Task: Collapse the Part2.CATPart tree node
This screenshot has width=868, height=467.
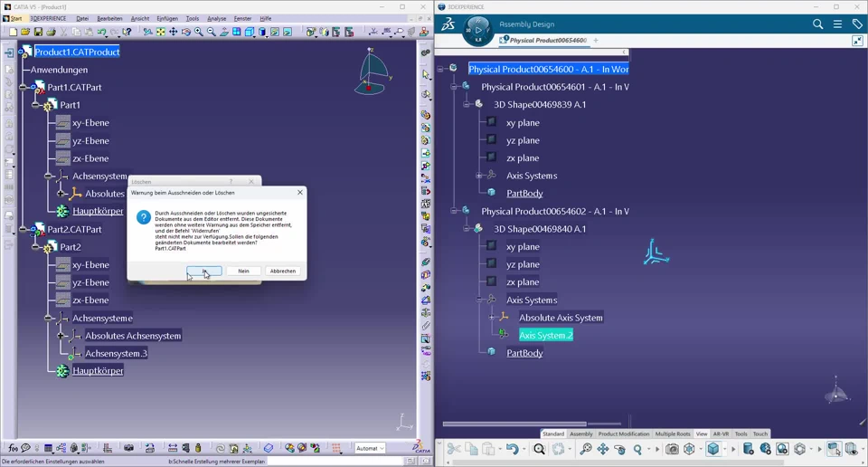Action: click(x=24, y=229)
